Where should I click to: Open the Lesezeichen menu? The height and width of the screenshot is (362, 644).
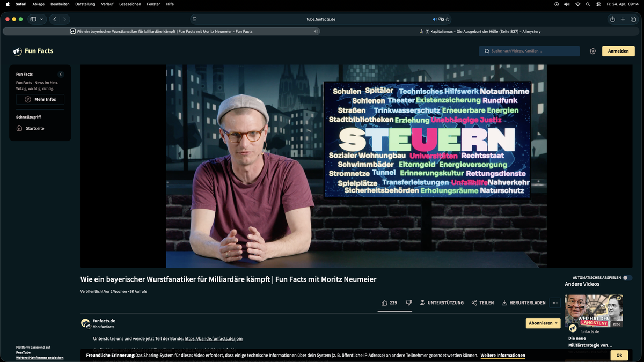(130, 4)
